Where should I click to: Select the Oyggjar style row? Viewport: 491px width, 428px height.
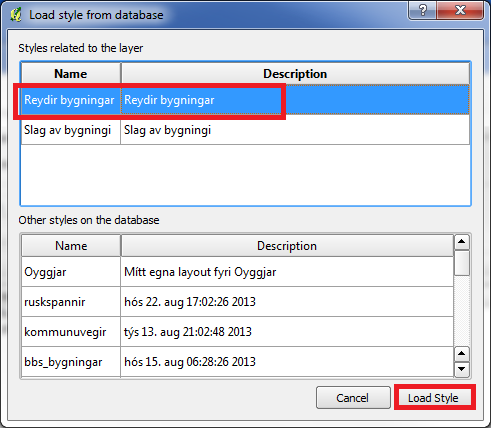[x=237, y=272]
